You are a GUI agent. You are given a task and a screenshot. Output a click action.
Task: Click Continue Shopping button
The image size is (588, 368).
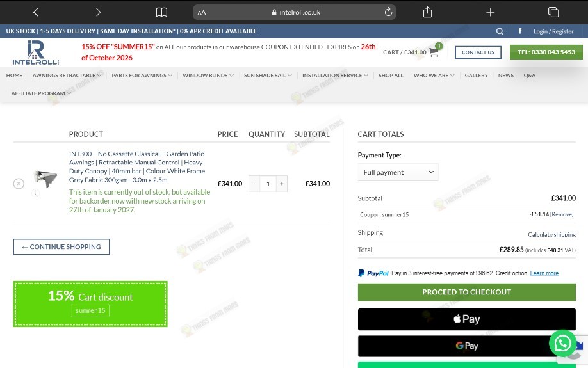coord(61,246)
